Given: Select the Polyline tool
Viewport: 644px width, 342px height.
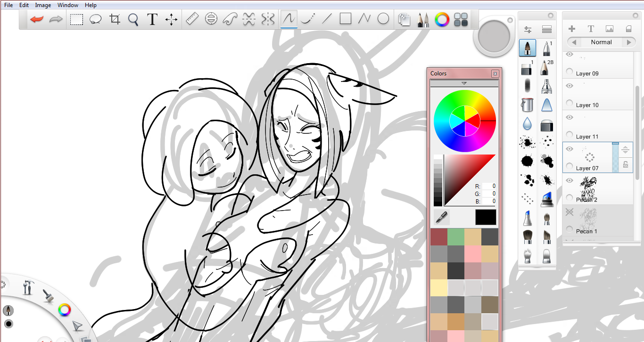Looking at the screenshot, I should 364,19.
